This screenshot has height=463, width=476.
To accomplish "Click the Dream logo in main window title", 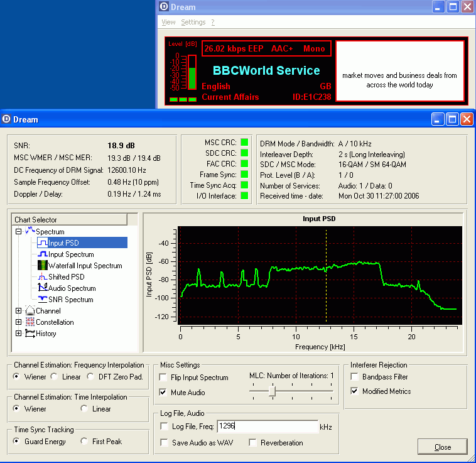I will (x=164, y=6).
